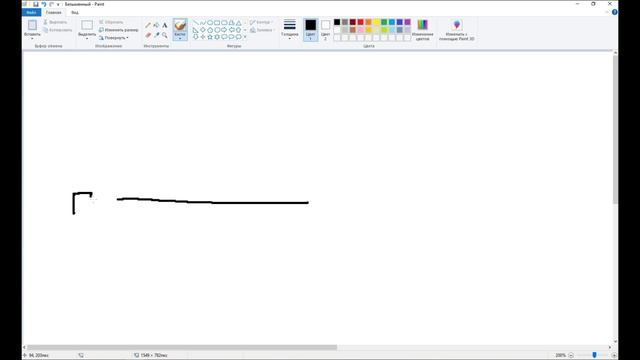Choose the Right arrow shape
Viewport: 640px width, 360px height.
(224, 30)
